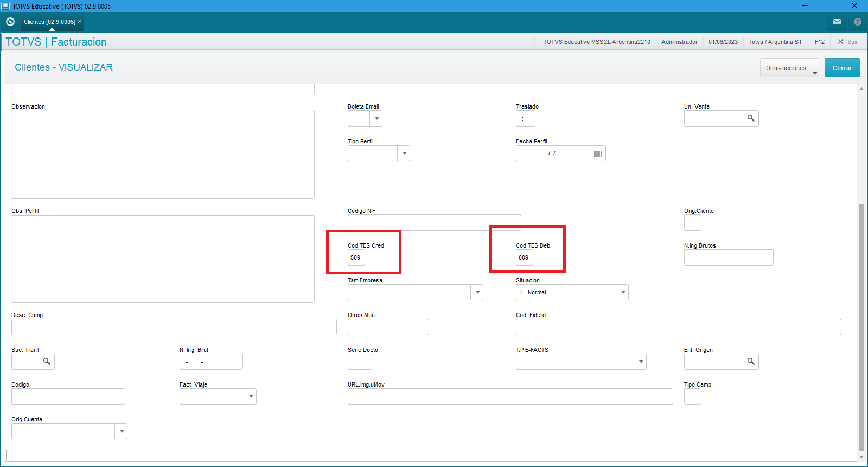Click the Tipo Camp field
The height and width of the screenshot is (467, 868).
click(693, 396)
